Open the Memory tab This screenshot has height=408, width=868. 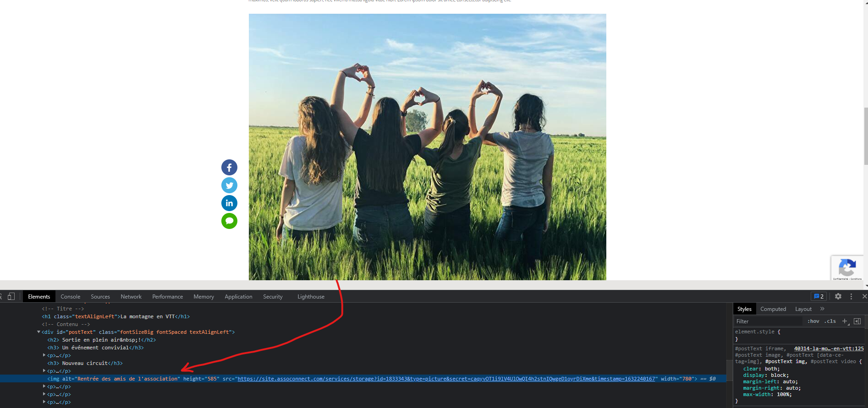pyautogui.click(x=203, y=297)
